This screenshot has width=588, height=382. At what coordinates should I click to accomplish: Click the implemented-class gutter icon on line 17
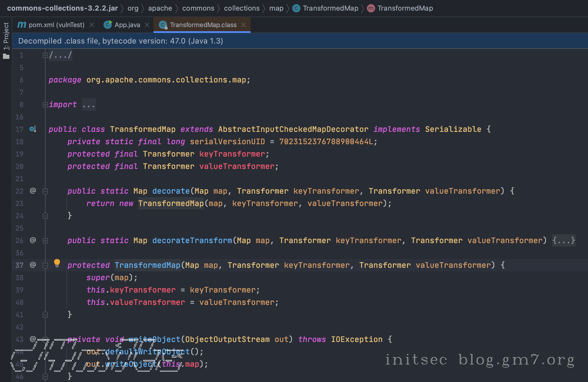coord(33,129)
